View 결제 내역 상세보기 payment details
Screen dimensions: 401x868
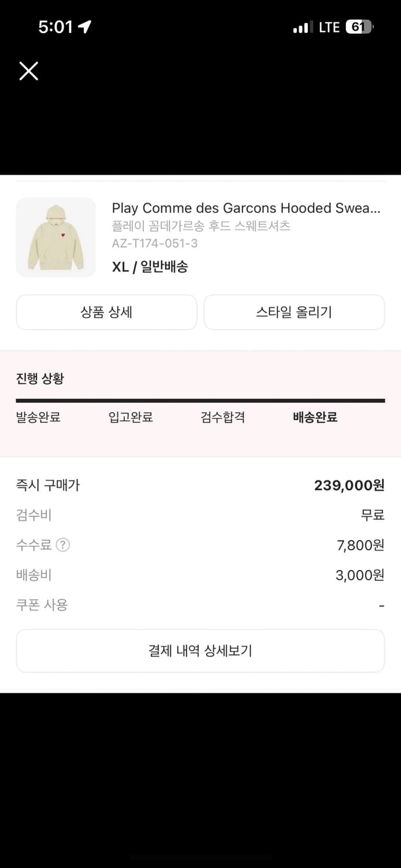[200, 650]
